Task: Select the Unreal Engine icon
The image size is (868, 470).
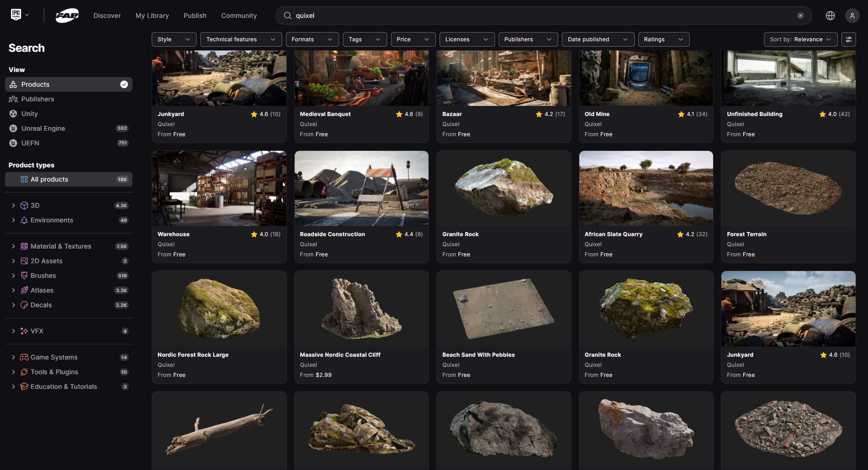Action: [13, 128]
